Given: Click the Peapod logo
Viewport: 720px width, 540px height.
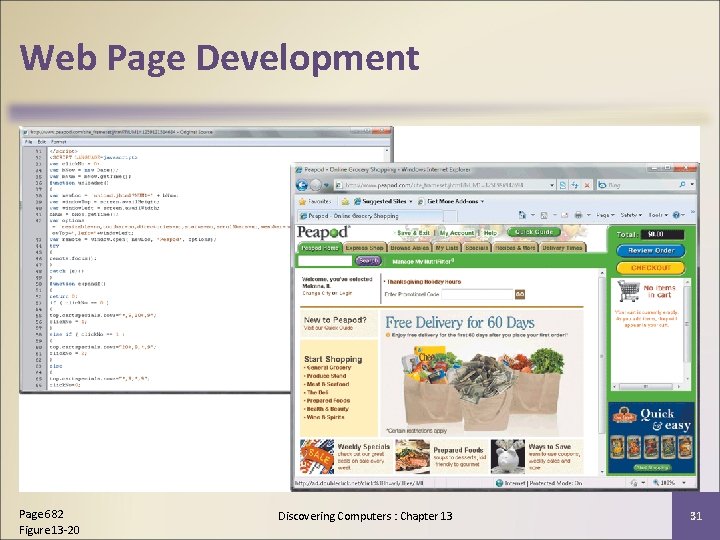Looking at the screenshot, I should [x=323, y=232].
